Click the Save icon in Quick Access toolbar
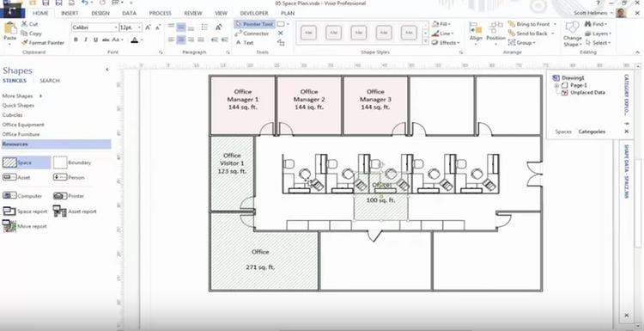 click(46, 3)
